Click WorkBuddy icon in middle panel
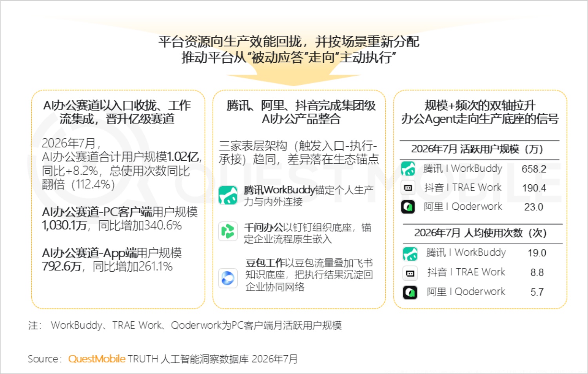The height and width of the screenshot is (374, 588). pos(228,195)
